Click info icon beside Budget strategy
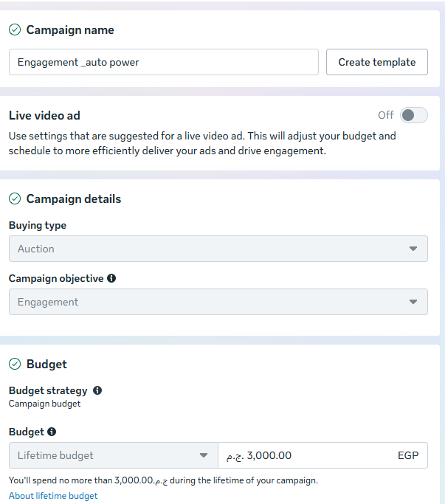445x504 pixels. click(x=97, y=390)
